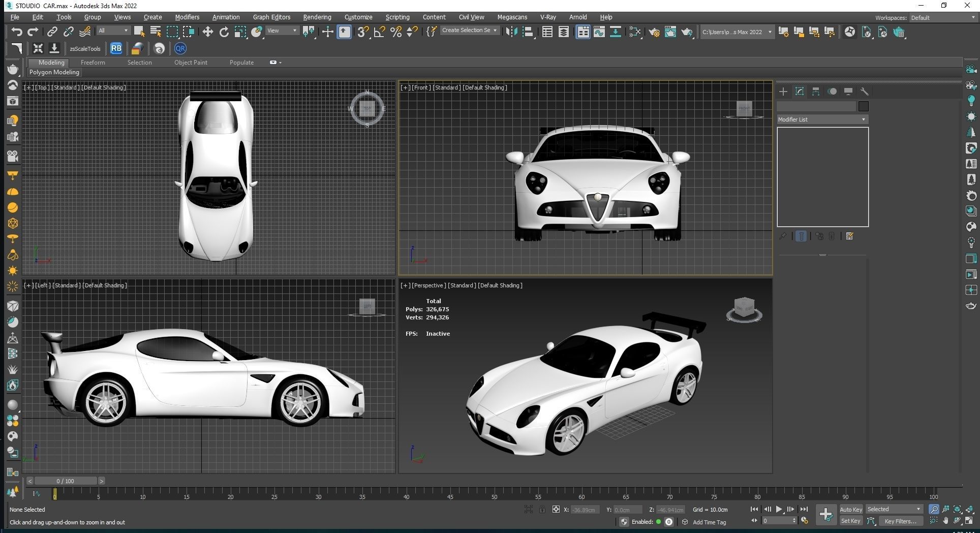Activate the Select and Move tool
This screenshot has width=980, height=533.
207,32
